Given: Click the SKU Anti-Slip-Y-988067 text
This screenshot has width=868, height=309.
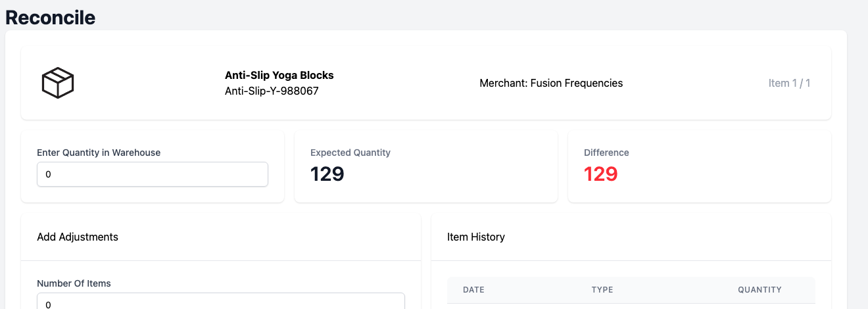Looking at the screenshot, I should [272, 91].
